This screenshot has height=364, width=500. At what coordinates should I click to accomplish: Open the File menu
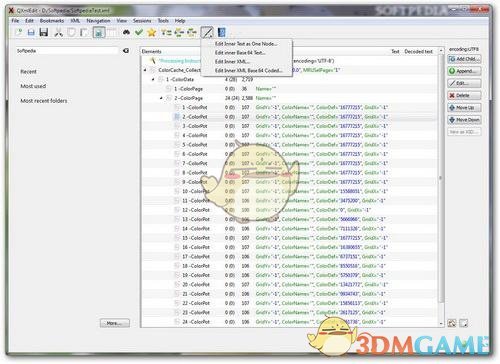tap(15, 21)
